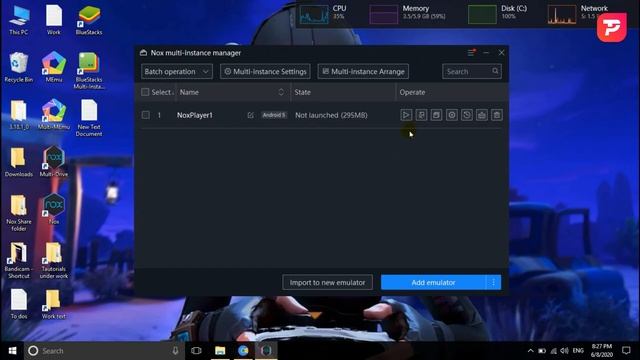Viewport: 640px width, 360px height.
Task: Select BlueStacks Multi-Instance shortcut
Action: tap(89, 71)
